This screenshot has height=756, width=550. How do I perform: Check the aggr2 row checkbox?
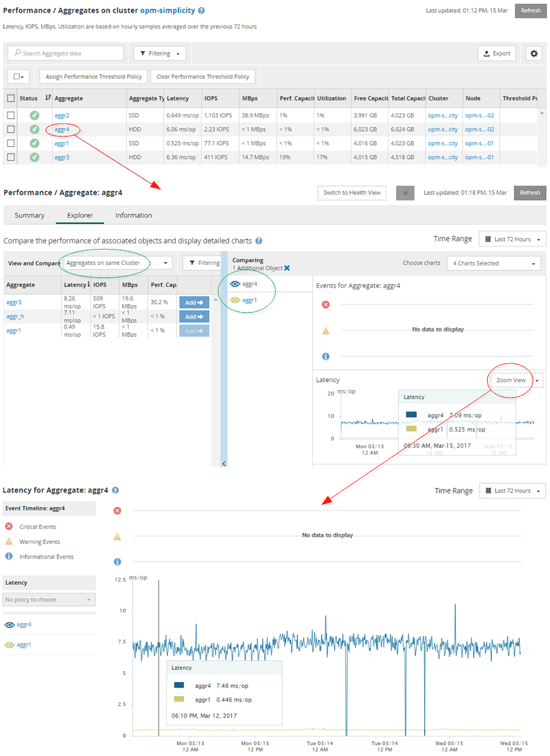11,115
